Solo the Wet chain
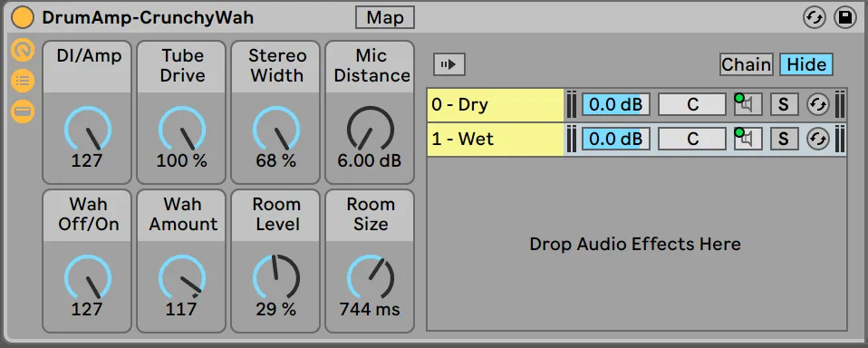Image resolution: width=868 pixels, height=348 pixels. click(x=784, y=139)
